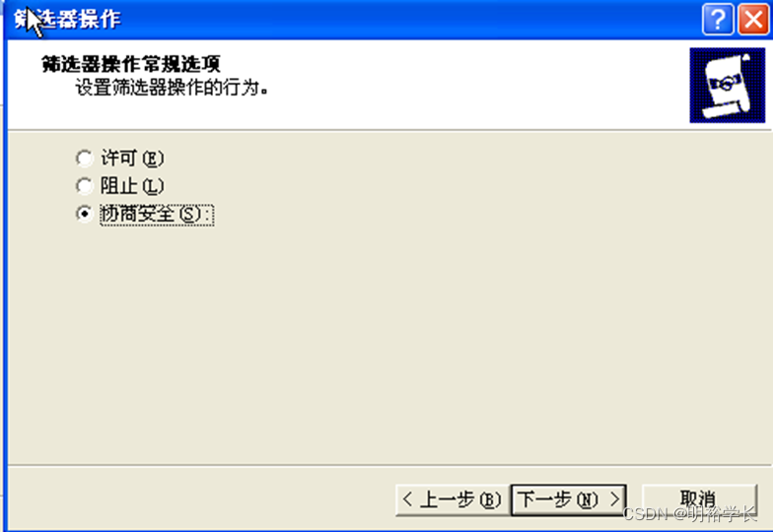Click the question mark help button

click(718, 20)
